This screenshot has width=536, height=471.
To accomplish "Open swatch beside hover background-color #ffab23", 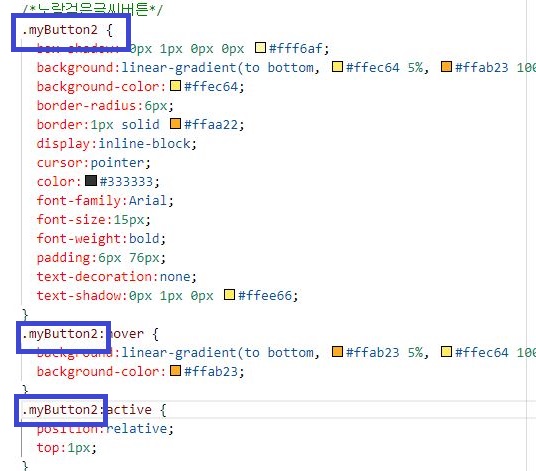I will pos(175,371).
